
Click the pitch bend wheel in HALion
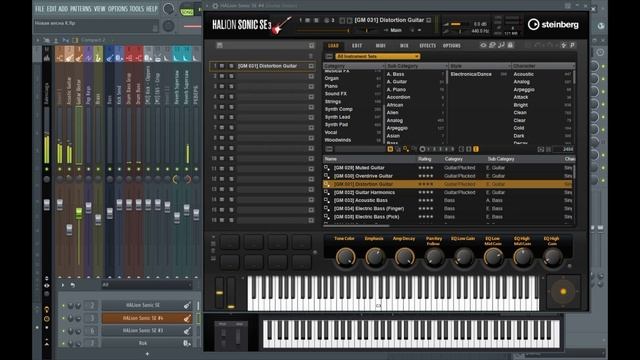(x=220, y=293)
